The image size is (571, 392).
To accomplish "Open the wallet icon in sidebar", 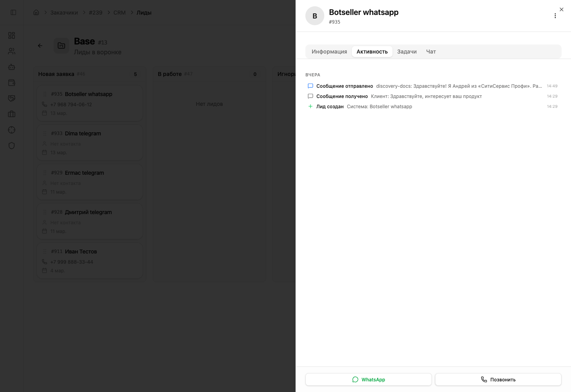I will 12,83.
